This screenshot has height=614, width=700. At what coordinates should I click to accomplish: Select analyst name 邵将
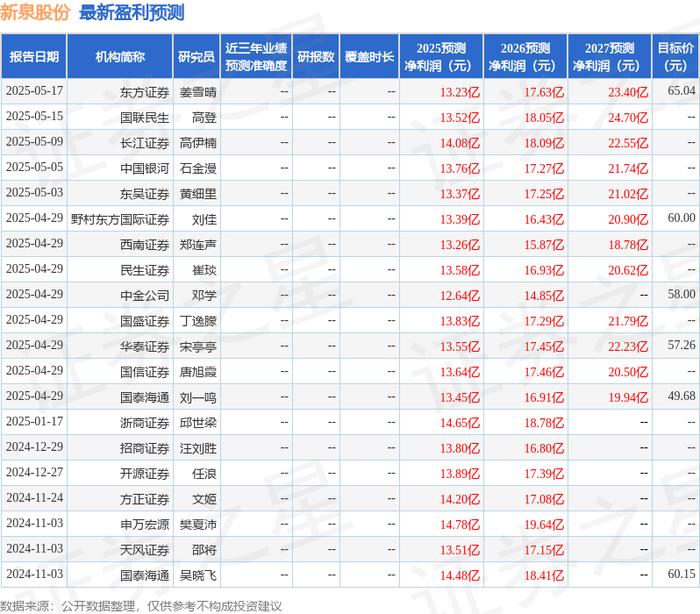tap(204, 551)
